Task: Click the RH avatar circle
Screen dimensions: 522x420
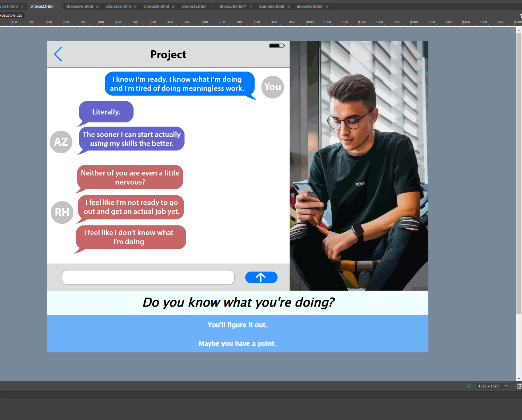Action: tap(62, 212)
